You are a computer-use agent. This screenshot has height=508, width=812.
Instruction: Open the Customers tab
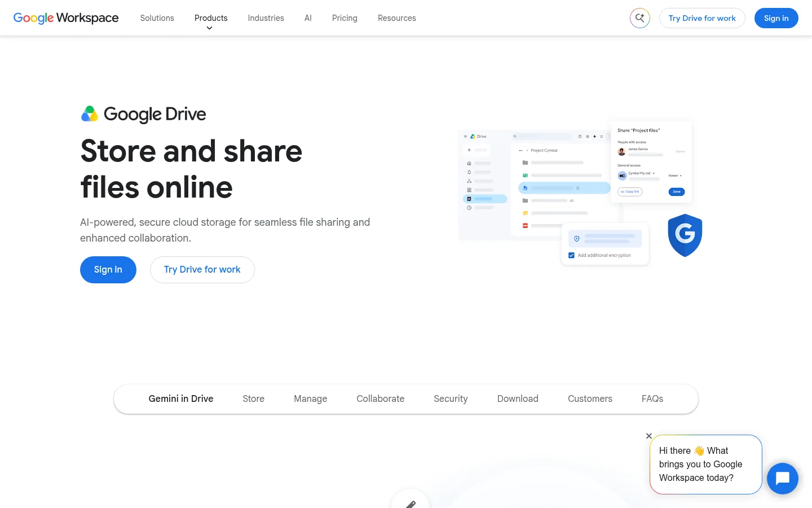tap(590, 399)
